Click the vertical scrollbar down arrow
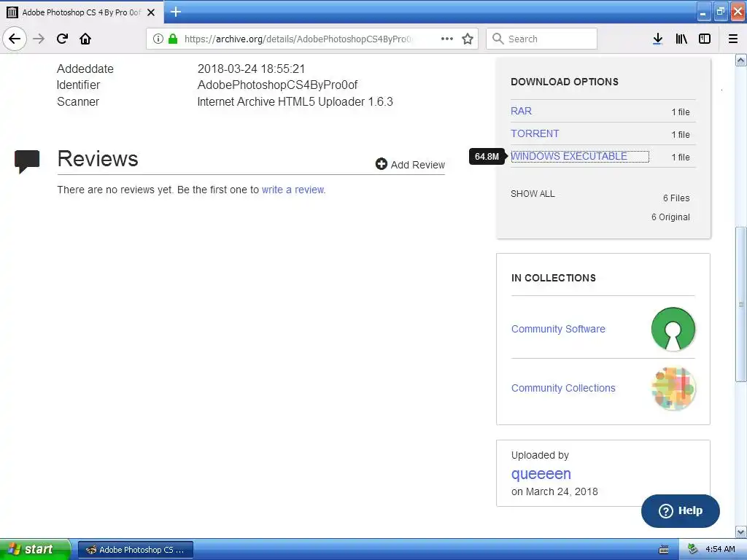Image resolution: width=747 pixels, height=560 pixels. click(741, 532)
